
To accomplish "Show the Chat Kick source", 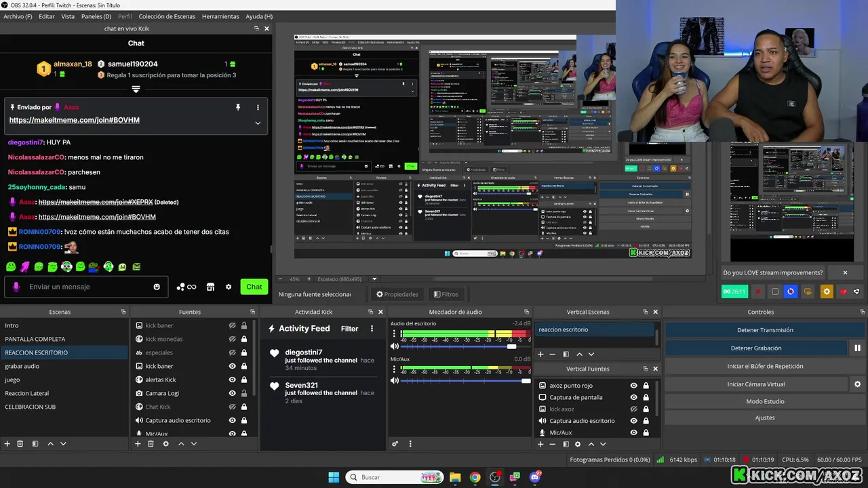I will click(233, 407).
